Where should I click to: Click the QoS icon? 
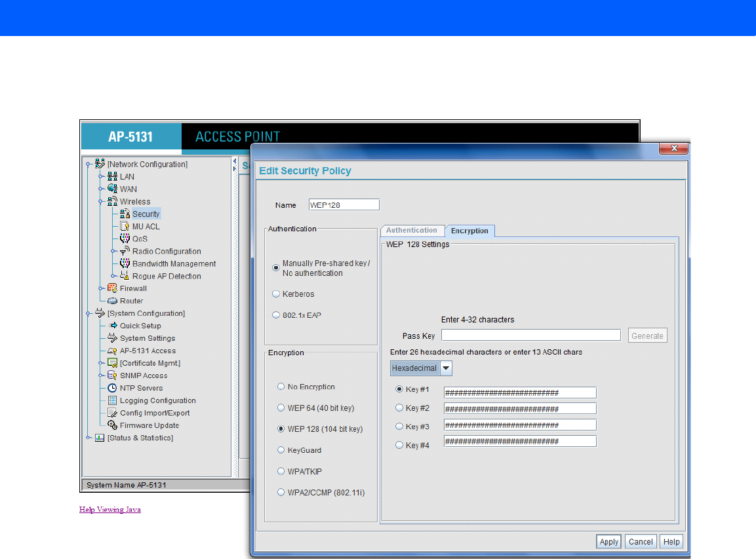pyautogui.click(x=125, y=239)
